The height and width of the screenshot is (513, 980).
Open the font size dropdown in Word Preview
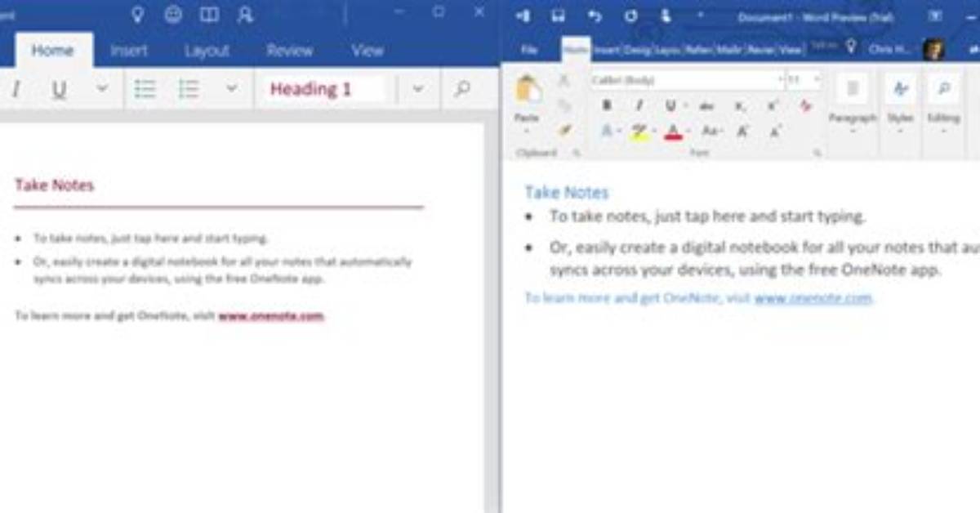[817, 80]
